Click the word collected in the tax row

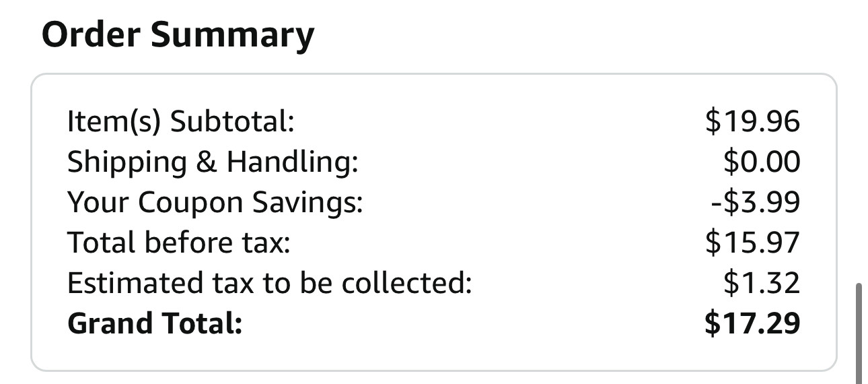point(406,283)
